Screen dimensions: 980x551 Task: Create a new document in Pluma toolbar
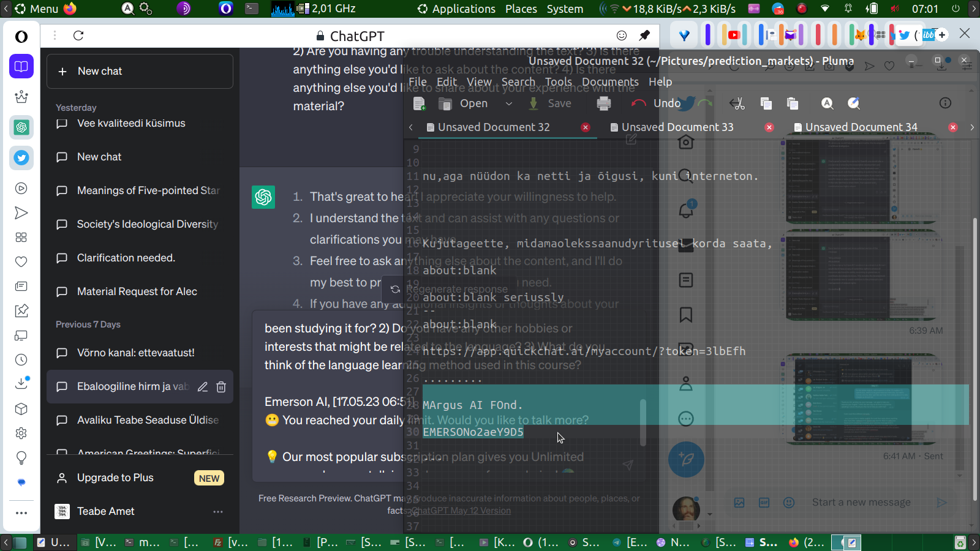coord(420,103)
